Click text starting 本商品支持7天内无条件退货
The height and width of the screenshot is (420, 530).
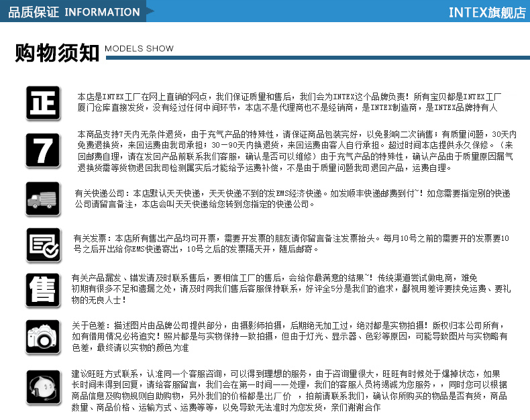pyautogui.click(x=297, y=151)
